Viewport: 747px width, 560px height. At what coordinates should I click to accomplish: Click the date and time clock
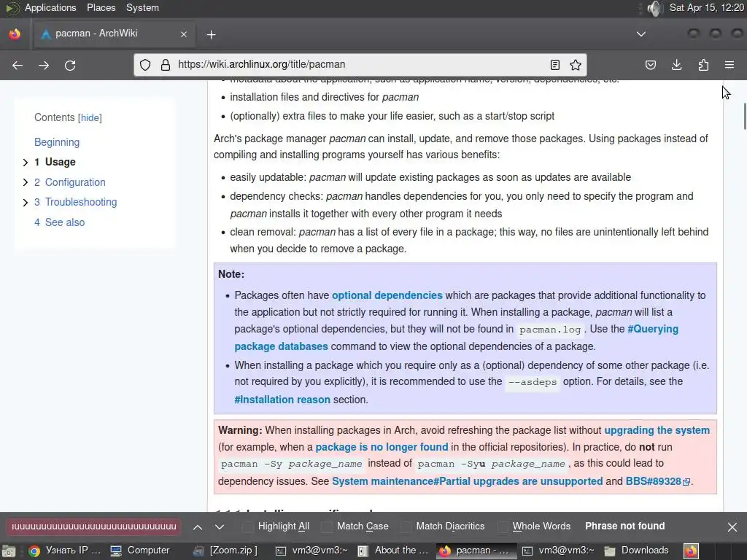(x=706, y=7)
